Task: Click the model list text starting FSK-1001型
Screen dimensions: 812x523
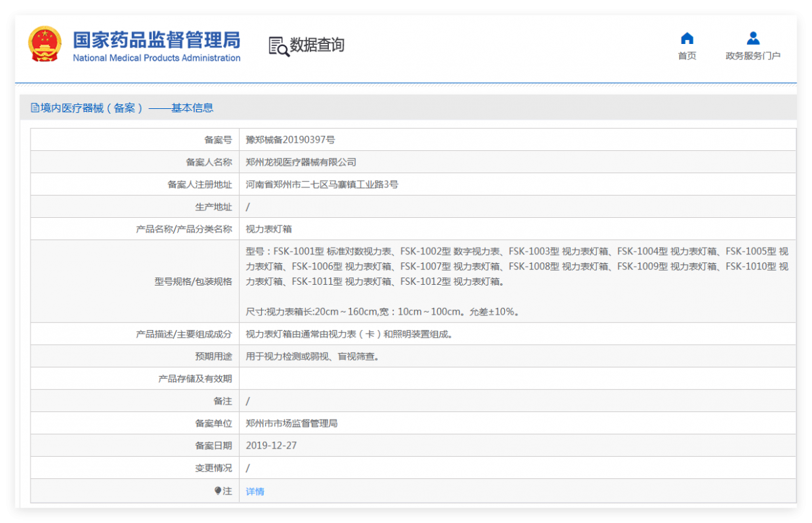Action: [517, 267]
